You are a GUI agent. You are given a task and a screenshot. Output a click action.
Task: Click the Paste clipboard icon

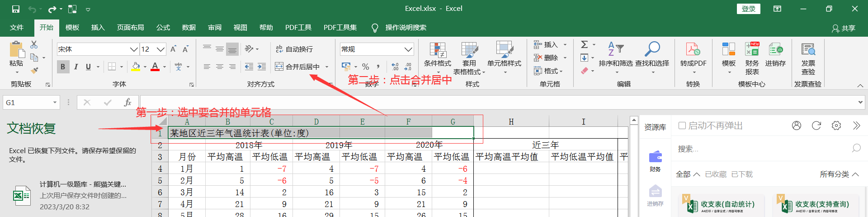16,49
